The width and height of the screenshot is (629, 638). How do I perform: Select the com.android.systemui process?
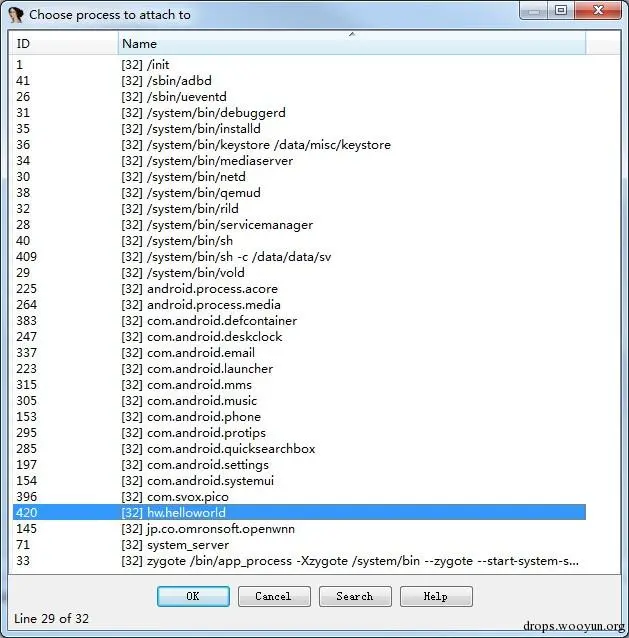click(299, 481)
